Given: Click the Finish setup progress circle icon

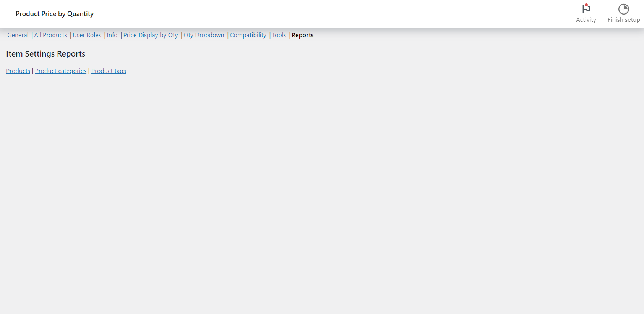Looking at the screenshot, I should pos(623,9).
